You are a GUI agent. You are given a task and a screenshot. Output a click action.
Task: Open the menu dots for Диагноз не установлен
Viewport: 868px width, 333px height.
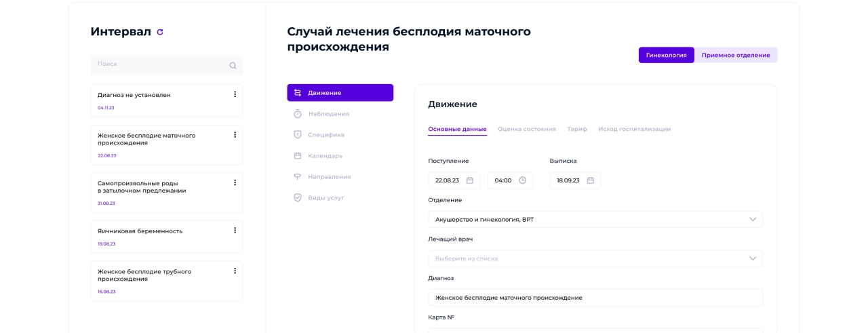[235, 94]
